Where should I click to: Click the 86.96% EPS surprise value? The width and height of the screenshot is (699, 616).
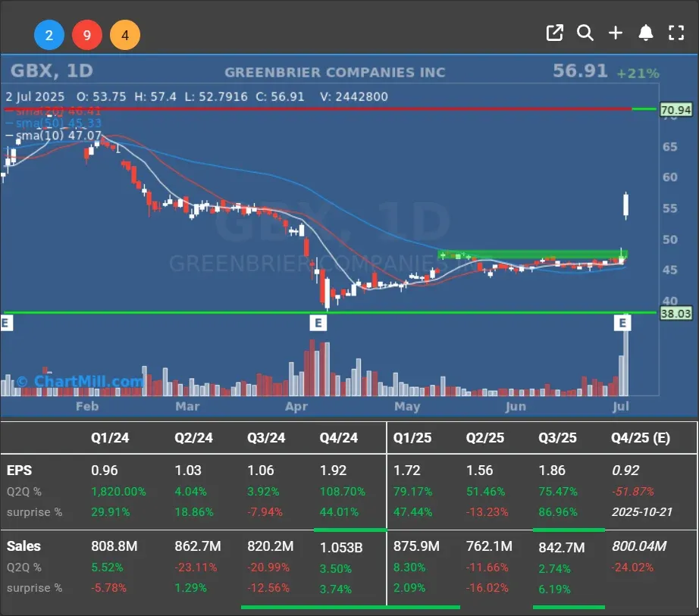pos(558,512)
